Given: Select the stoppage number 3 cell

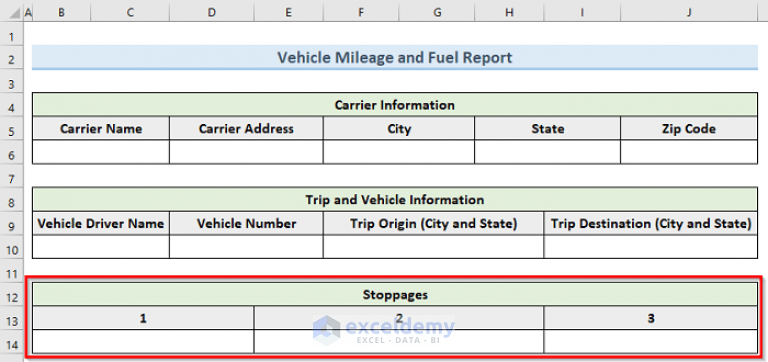Looking at the screenshot, I should coord(651,318).
